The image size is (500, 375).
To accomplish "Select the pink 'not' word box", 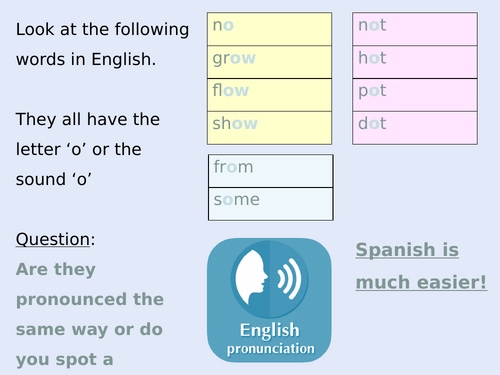I will coord(415,29).
